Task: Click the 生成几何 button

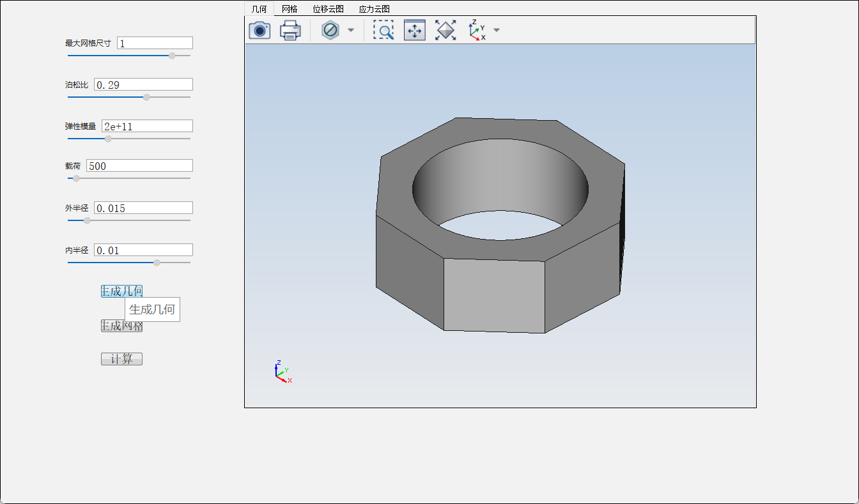Action: pyautogui.click(x=121, y=291)
